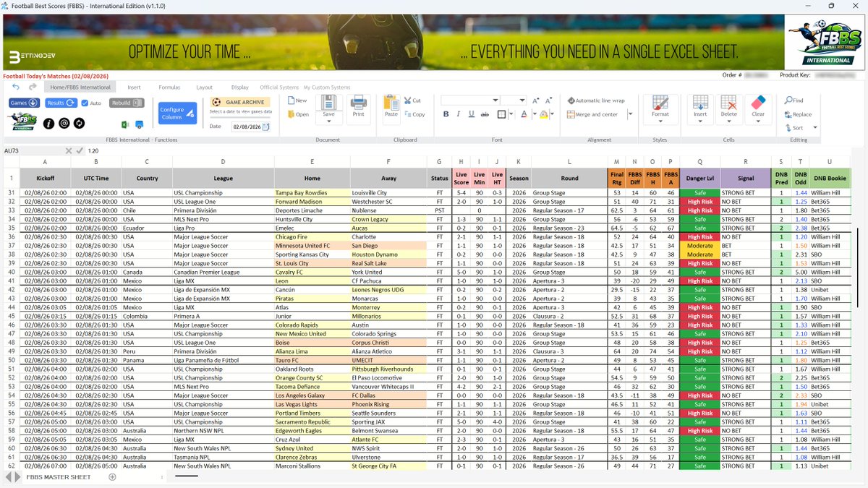
Task: Apply Italic formatting
Action: [x=459, y=114]
